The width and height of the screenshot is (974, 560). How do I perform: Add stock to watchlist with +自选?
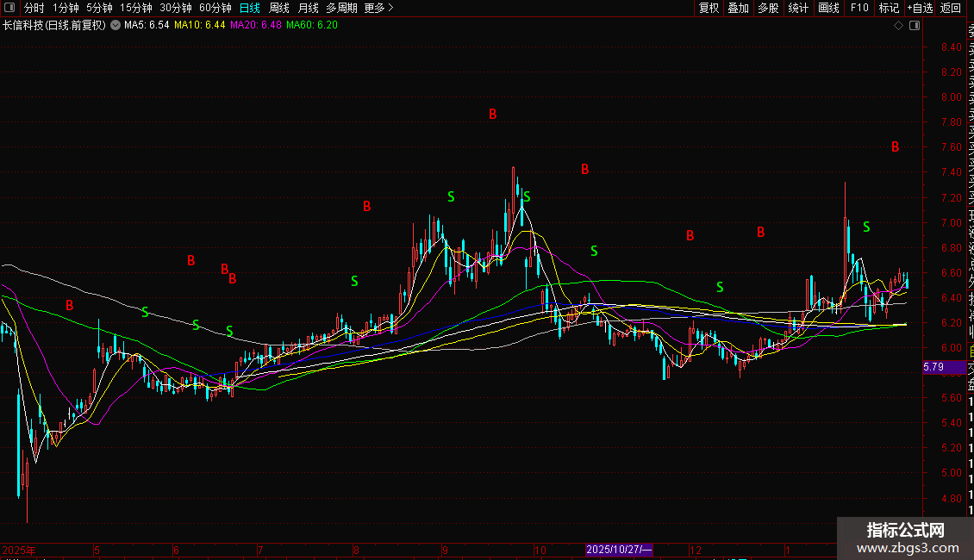pyautogui.click(x=920, y=8)
